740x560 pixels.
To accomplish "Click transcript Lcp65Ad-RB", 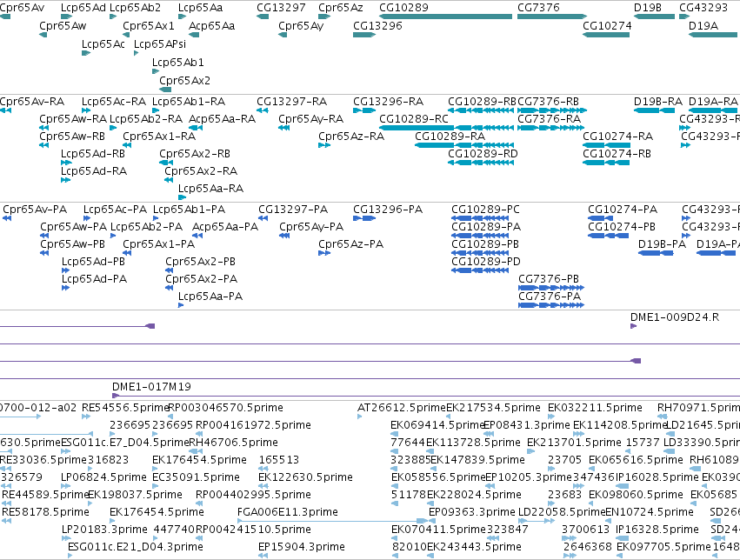I will click(x=93, y=154).
